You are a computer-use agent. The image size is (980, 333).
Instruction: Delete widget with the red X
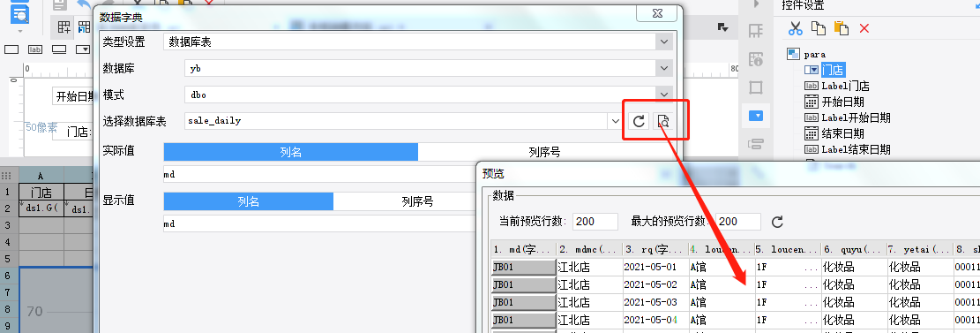click(864, 28)
